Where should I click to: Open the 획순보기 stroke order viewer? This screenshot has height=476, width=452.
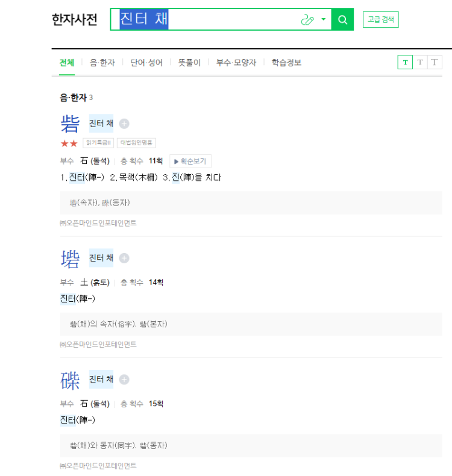tap(190, 161)
